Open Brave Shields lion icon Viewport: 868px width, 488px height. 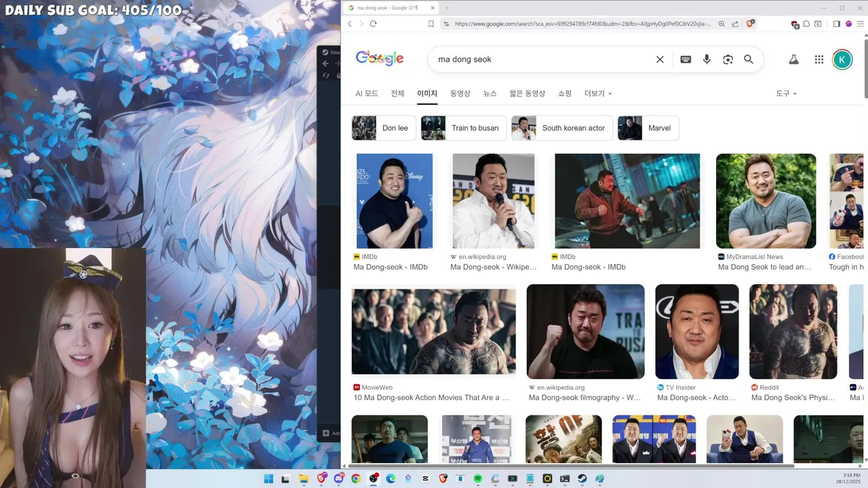[x=751, y=23]
